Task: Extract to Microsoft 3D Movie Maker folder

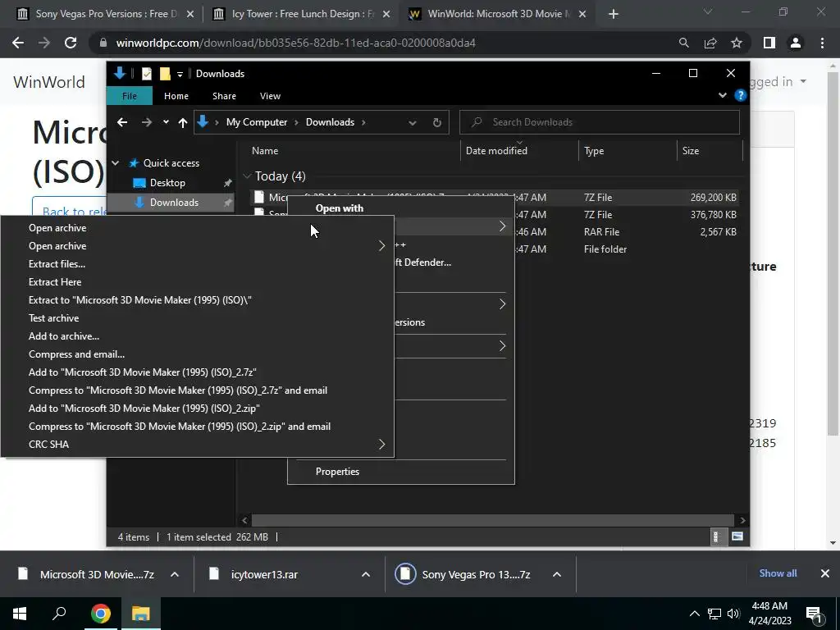Action: tap(197, 300)
